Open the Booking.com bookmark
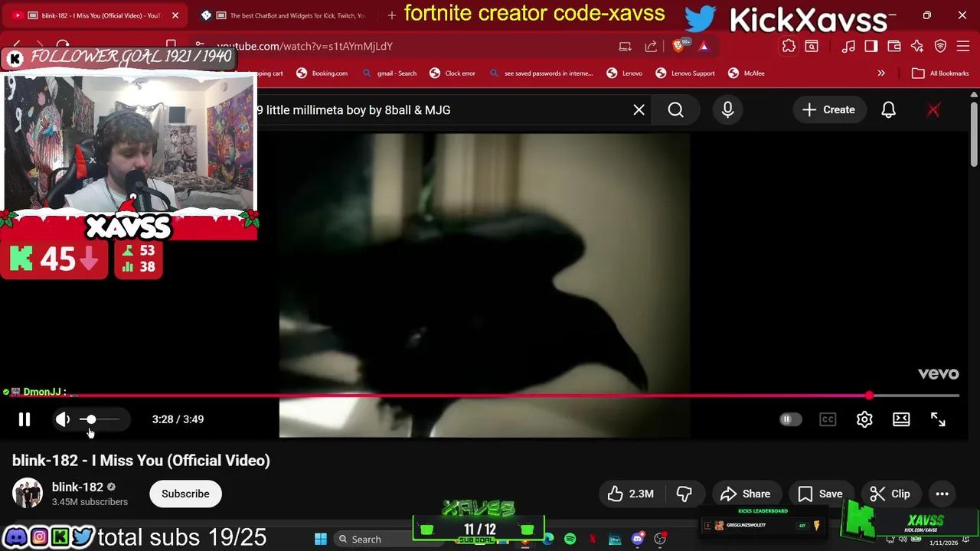This screenshot has height=551, width=980. (x=322, y=73)
